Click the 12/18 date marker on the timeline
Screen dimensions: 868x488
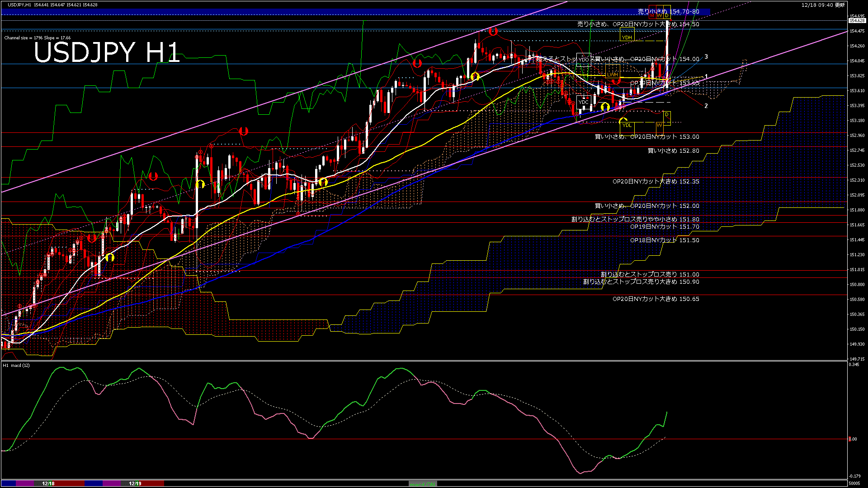tap(48, 483)
